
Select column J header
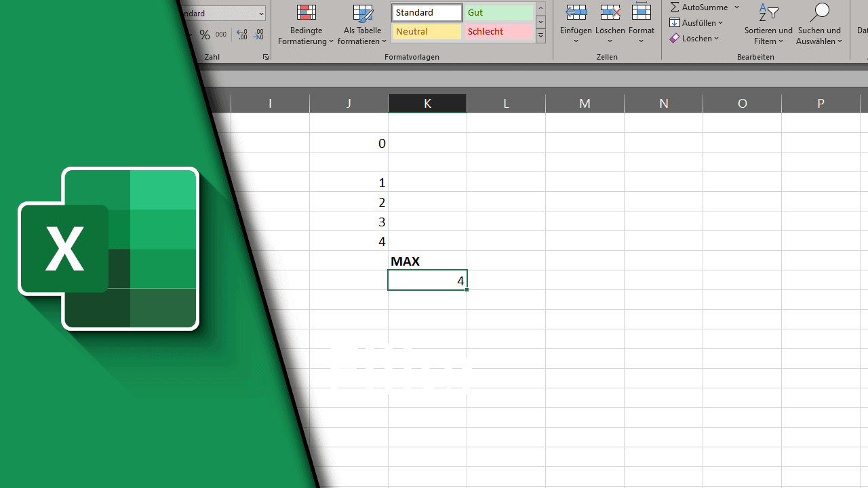[349, 103]
